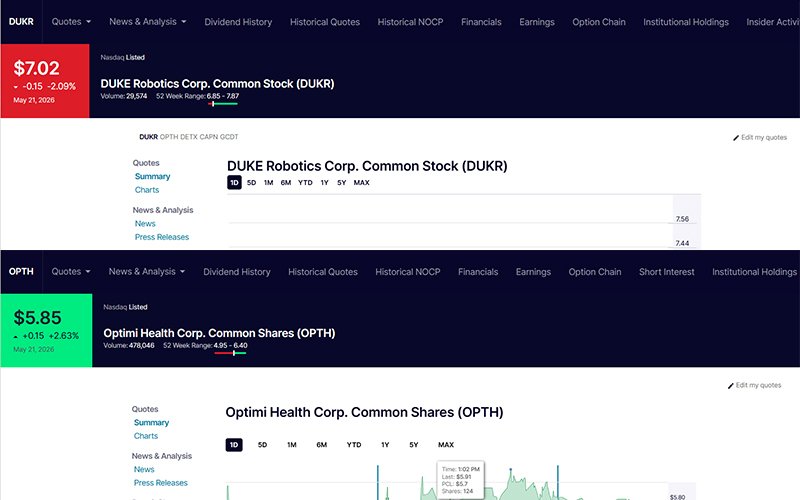Select 5Y range on DUKR chart
Viewport: 800px width, 500px height.
pos(341,183)
